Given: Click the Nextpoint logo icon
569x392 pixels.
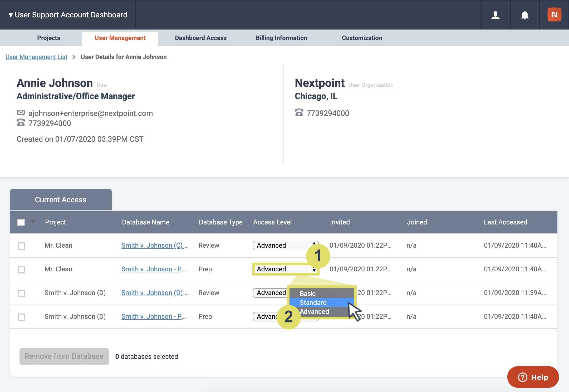Looking at the screenshot, I should (554, 14).
